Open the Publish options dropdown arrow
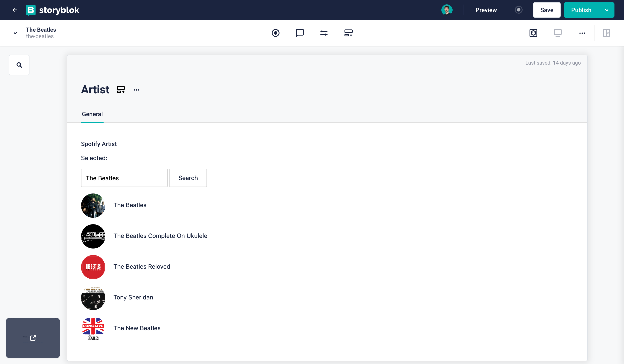The image size is (624, 364). [606, 10]
